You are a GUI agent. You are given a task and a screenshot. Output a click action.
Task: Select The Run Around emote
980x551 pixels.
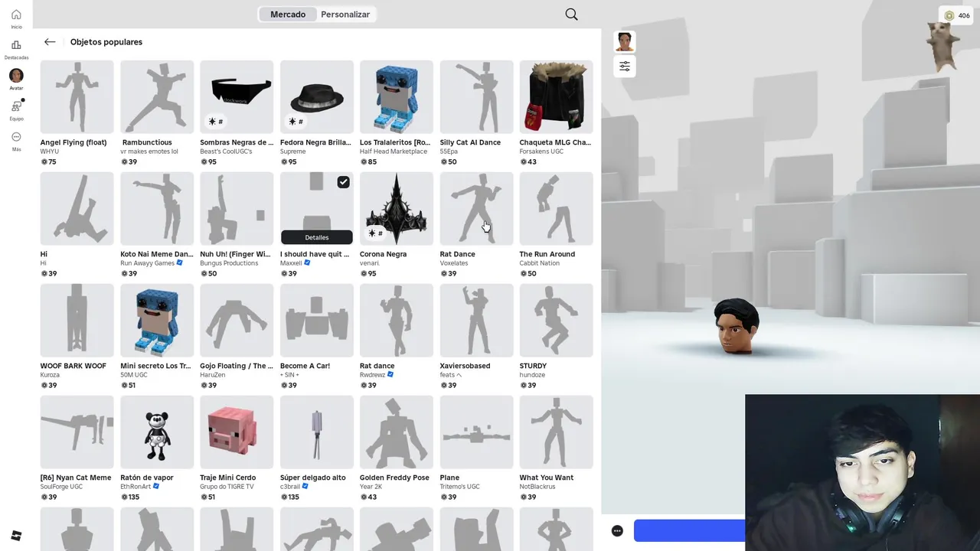557,209
